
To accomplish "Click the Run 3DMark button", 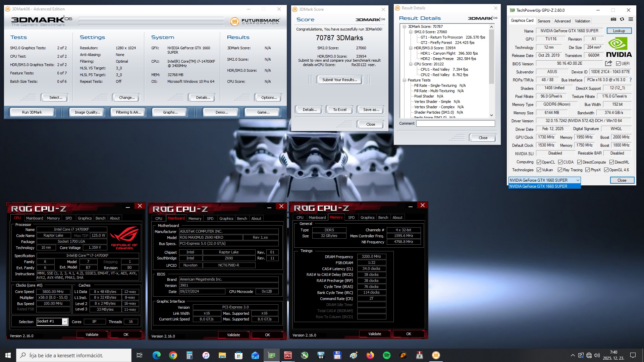I will click(x=32, y=112).
